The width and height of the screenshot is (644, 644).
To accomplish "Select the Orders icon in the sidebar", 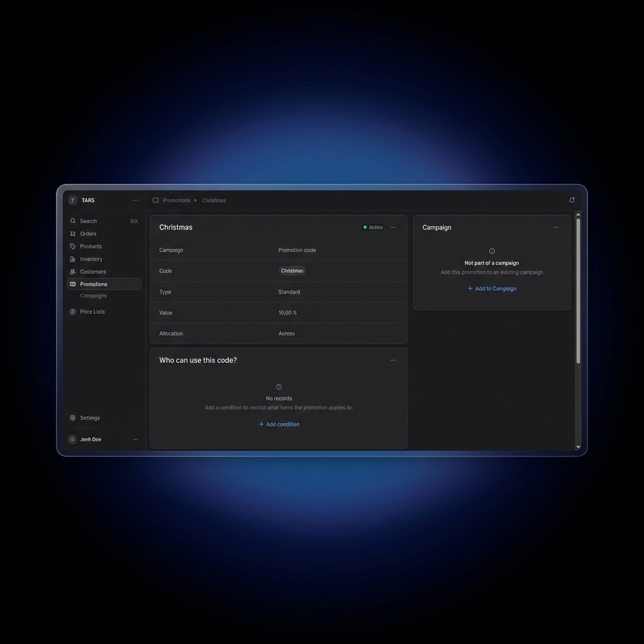I will click(73, 233).
